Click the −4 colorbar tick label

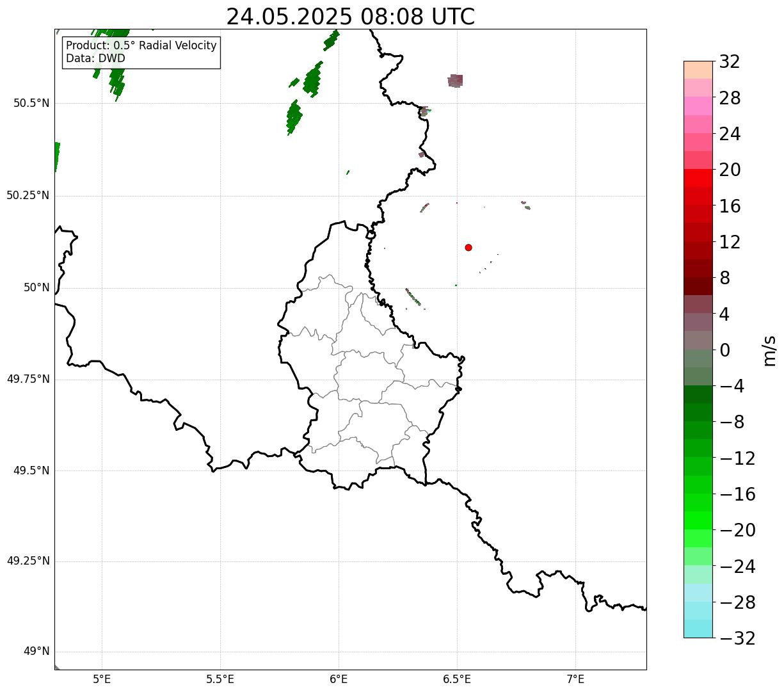[x=732, y=387]
